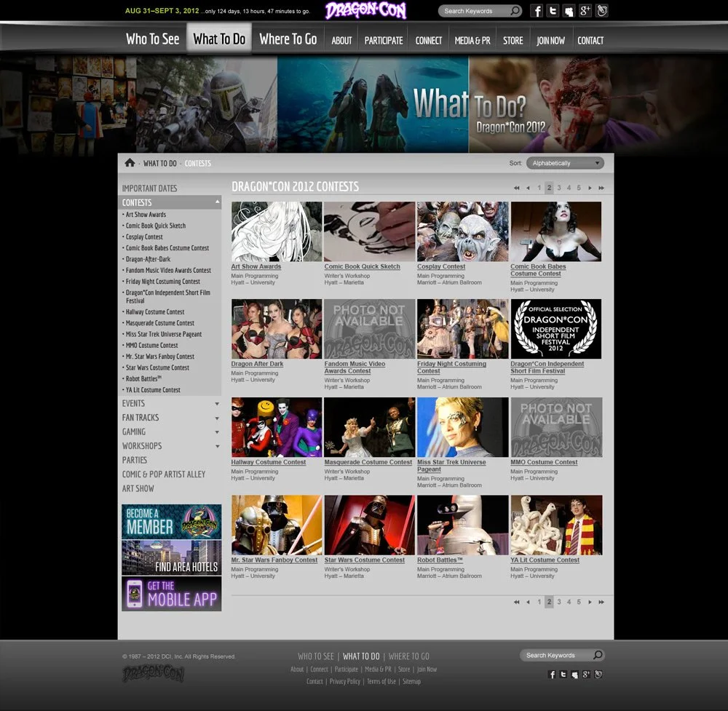
Task: Select Hallway Costume Contest in sidebar
Action: click(x=155, y=312)
